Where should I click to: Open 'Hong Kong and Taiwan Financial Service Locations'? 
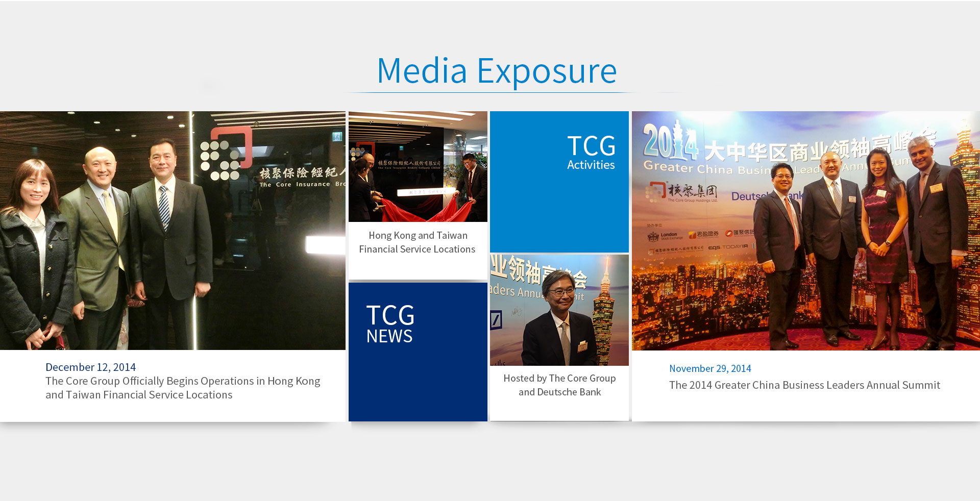(x=418, y=242)
